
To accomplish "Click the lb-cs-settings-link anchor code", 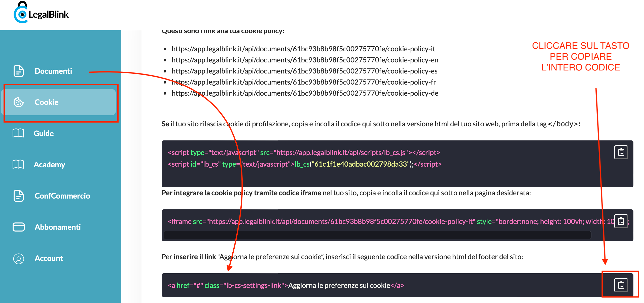I will (286, 285).
